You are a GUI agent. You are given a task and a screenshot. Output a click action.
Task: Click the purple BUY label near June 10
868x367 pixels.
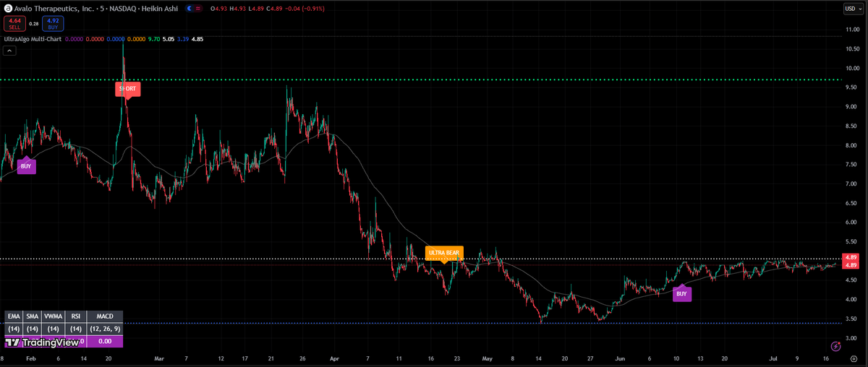[681, 294]
